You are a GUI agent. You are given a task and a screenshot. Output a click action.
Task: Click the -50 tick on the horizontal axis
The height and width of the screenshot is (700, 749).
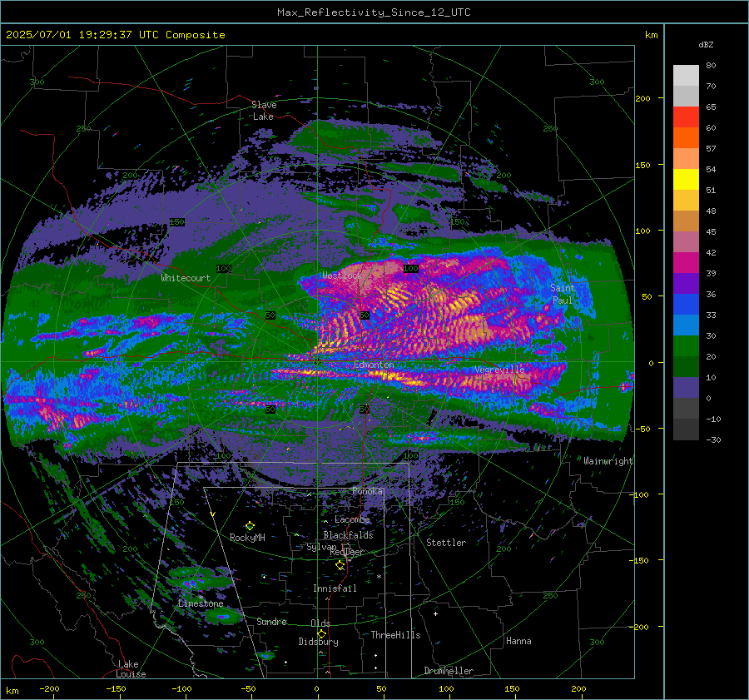(248, 688)
